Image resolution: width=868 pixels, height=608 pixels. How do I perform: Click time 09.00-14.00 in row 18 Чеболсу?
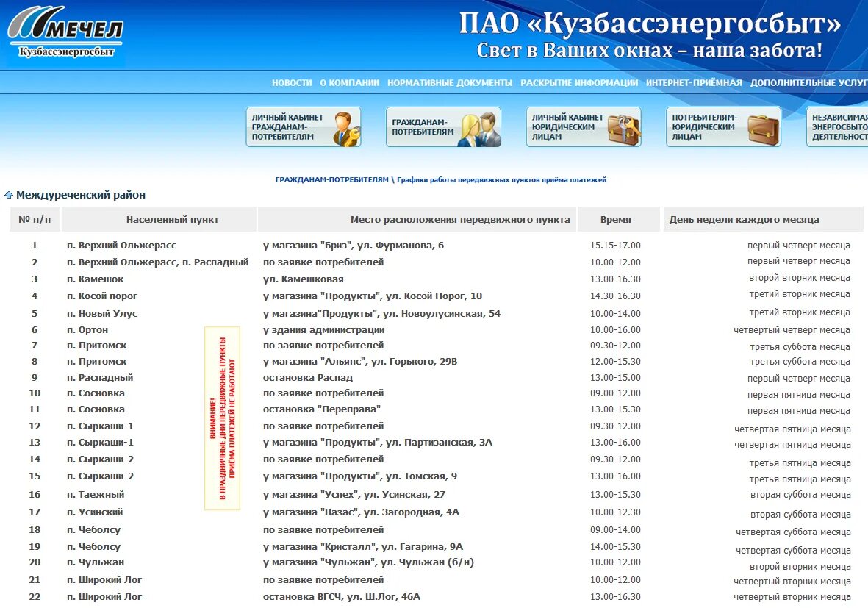coord(616,530)
